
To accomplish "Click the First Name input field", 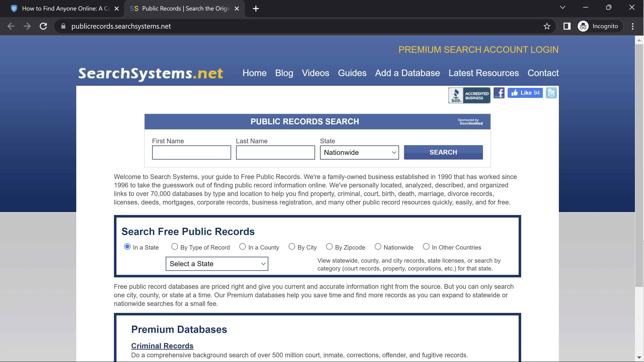I will coord(191,153).
